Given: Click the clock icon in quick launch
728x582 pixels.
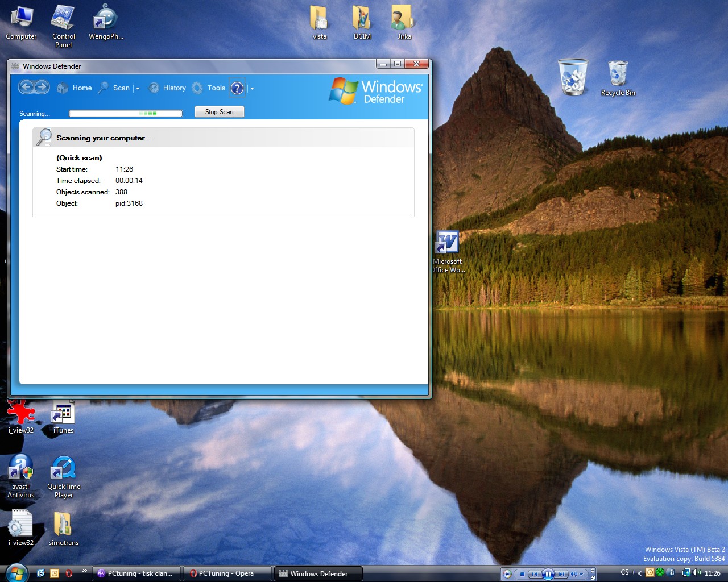Looking at the screenshot, I should [x=55, y=573].
